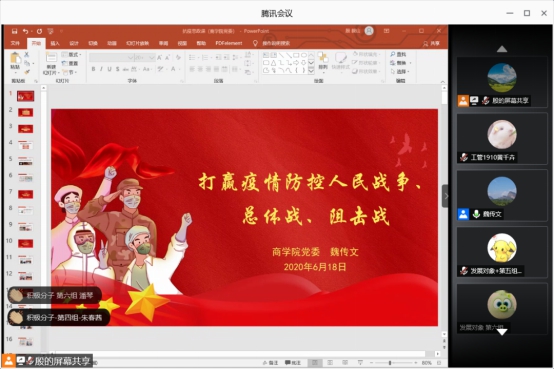The height and width of the screenshot is (370, 554).
Task: Click the Save icon in PowerPoint's quick access toolbar
Action: tap(14, 31)
